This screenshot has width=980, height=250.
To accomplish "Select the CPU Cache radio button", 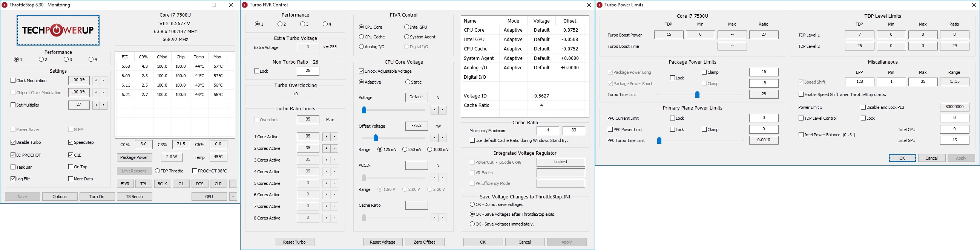I will (361, 37).
